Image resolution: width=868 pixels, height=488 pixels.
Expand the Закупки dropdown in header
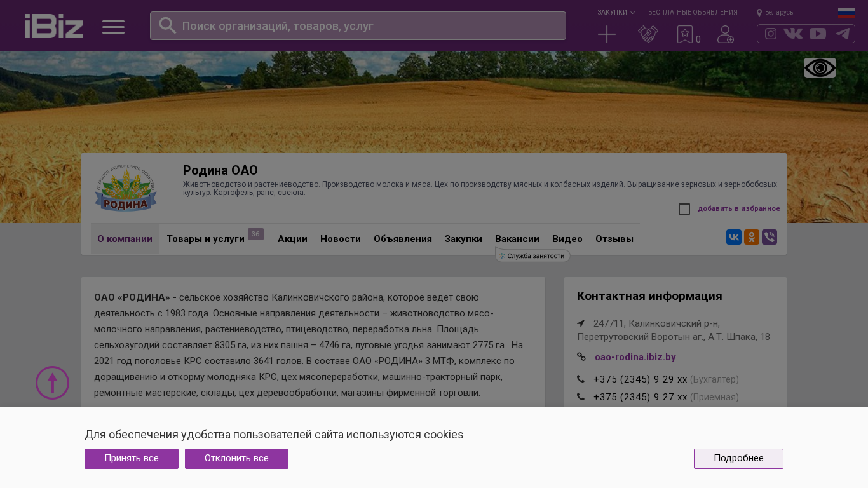[616, 13]
